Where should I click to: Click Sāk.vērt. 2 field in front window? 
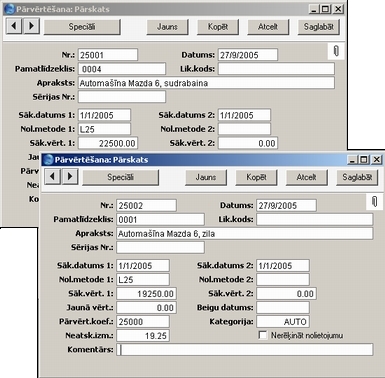[286, 294]
